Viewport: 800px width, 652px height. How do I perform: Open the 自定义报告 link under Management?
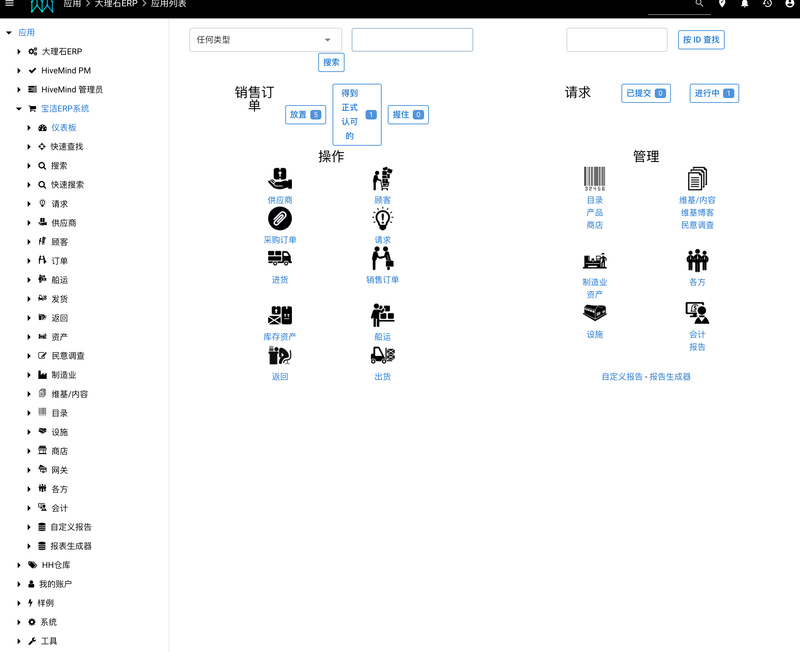click(x=622, y=377)
